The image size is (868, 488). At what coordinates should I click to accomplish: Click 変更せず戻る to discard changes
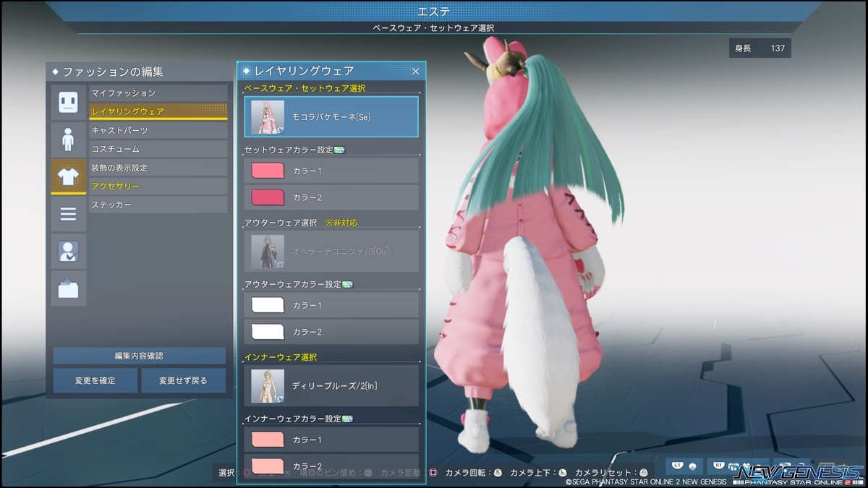[x=184, y=380]
